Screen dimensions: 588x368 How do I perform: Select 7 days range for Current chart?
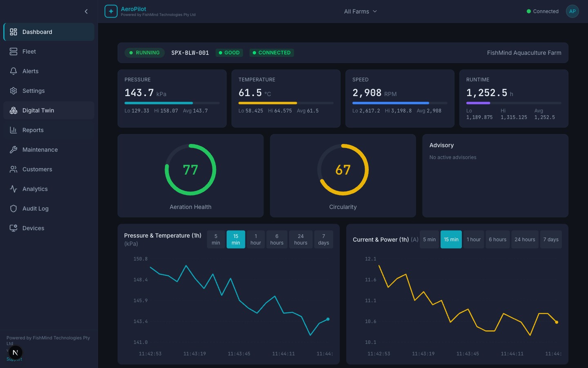point(551,240)
